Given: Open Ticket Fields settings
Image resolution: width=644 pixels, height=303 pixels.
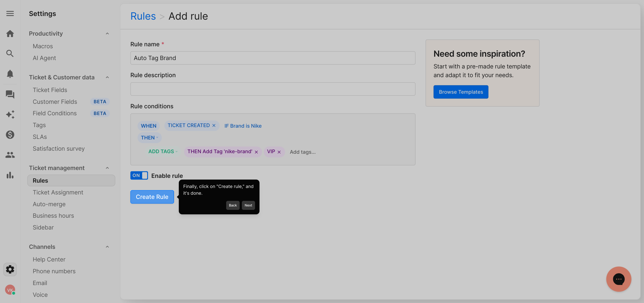Looking at the screenshot, I should point(50,90).
